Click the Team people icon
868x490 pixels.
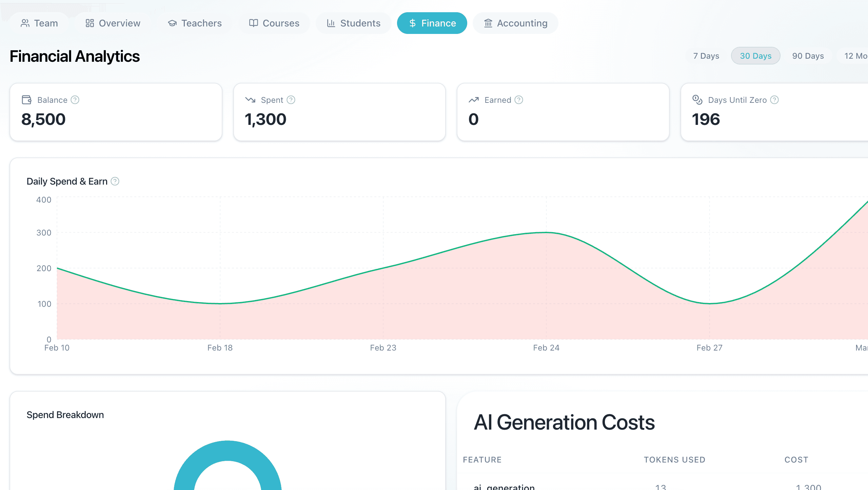pos(25,23)
